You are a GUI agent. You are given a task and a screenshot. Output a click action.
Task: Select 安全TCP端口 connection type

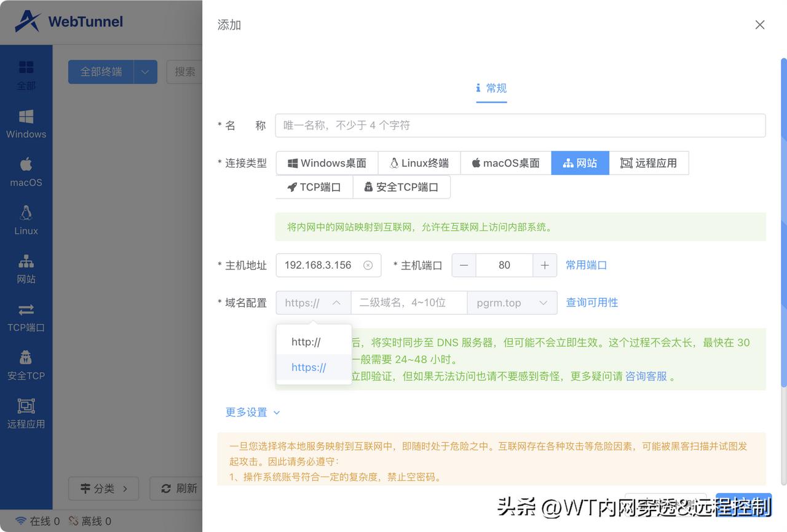coord(401,186)
